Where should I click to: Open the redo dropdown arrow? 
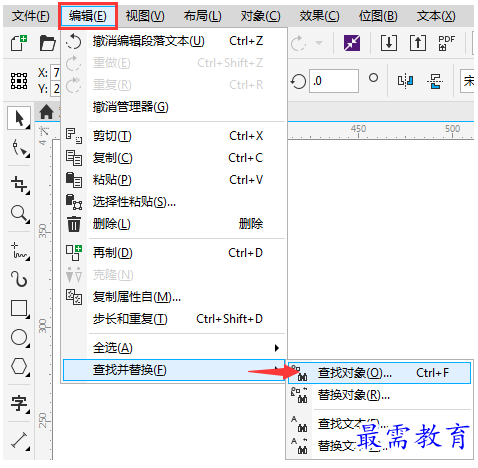(319, 43)
